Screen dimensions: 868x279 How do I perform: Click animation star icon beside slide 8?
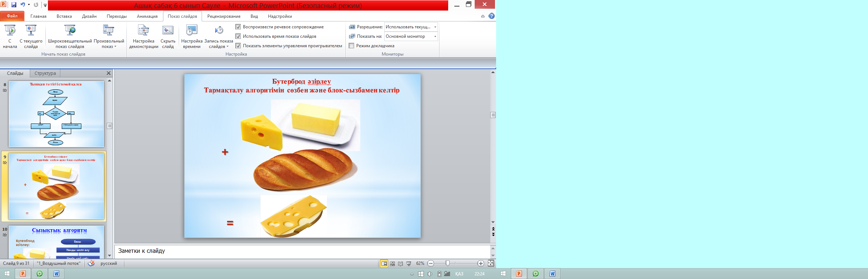[5, 90]
